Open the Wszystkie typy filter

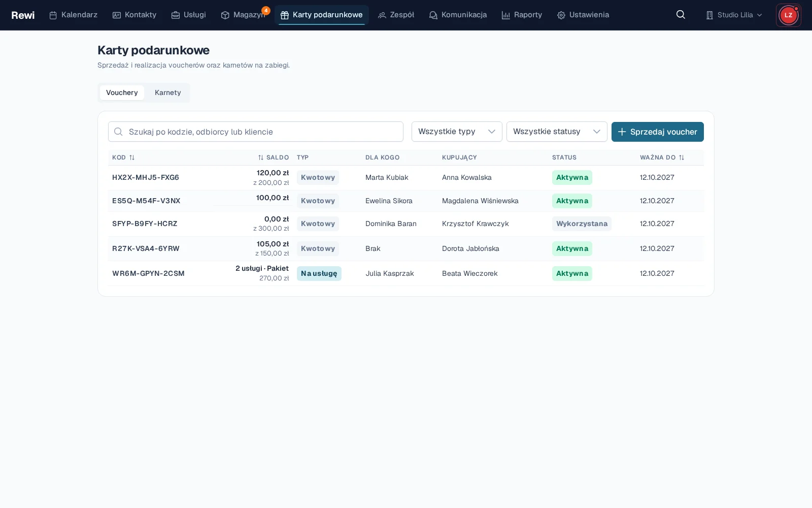[457, 132]
